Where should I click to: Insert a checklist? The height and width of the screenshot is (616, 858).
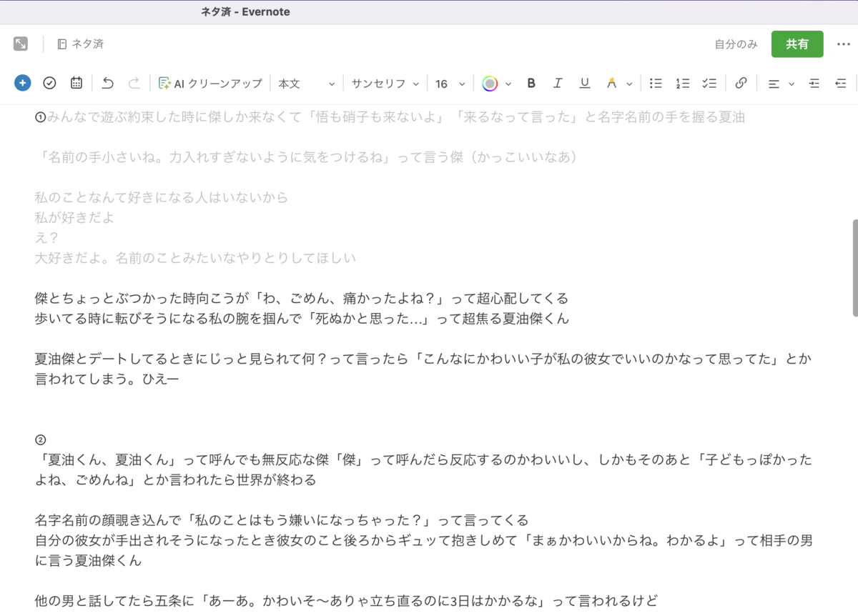click(709, 83)
